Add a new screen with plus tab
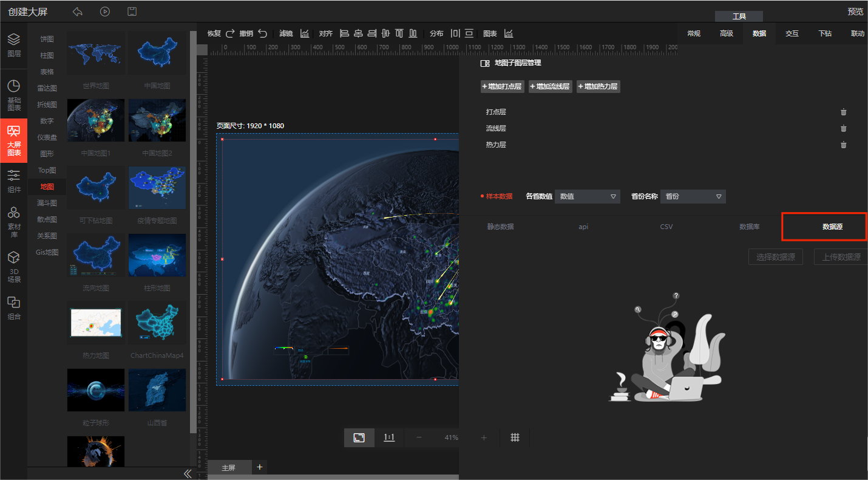The height and width of the screenshot is (480, 868). click(260, 467)
